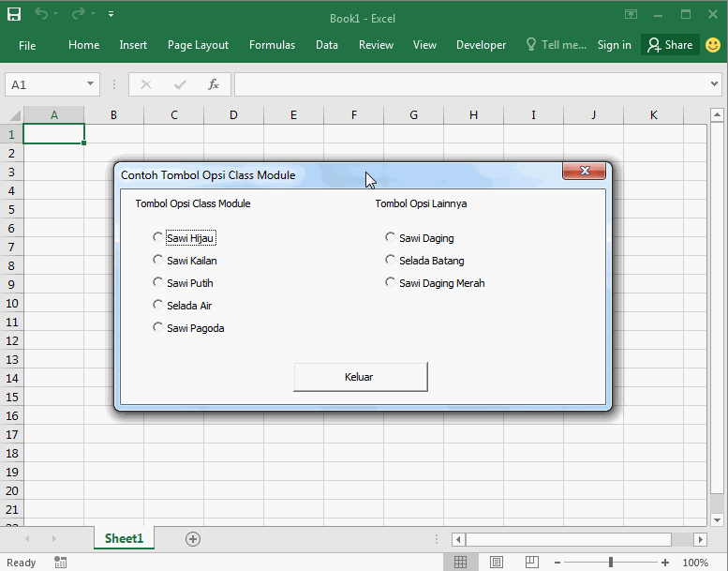The height and width of the screenshot is (571, 728).
Task: Select column B header
Action: pos(113,114)
